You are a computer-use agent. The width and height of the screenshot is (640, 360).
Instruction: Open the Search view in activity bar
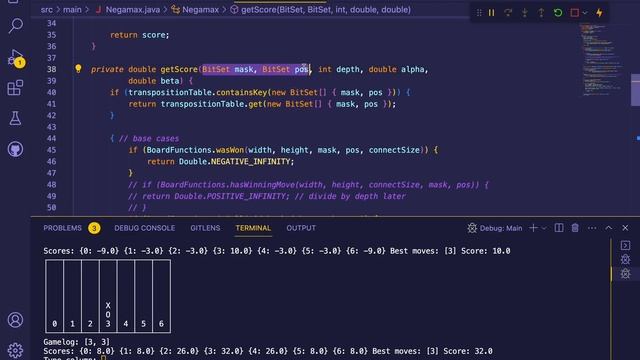tap(16, 26)
